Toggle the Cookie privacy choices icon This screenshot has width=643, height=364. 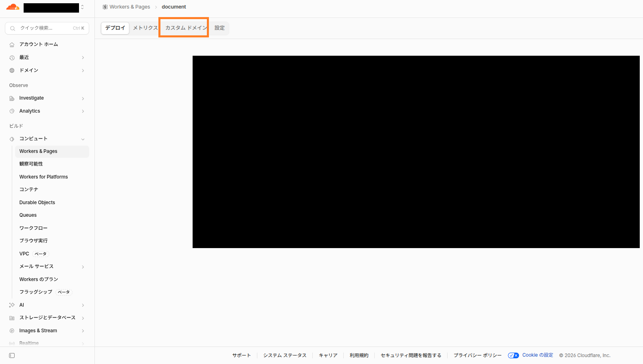pyautogui.click(x=514, y=355)
